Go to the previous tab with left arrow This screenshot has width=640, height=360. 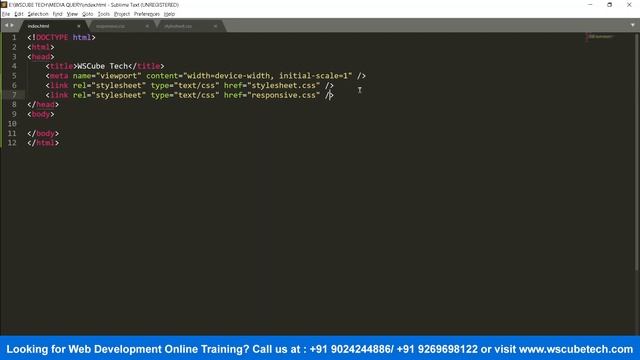(6, 25)
